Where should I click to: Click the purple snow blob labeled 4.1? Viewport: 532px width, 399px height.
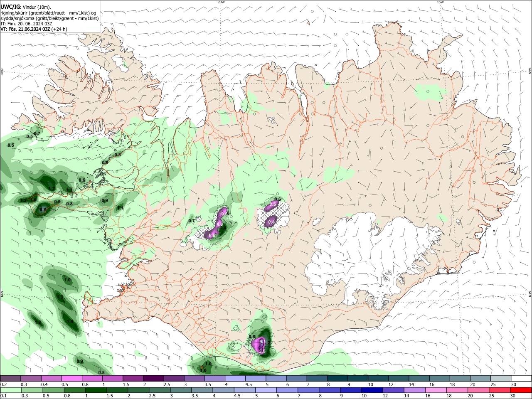pos(259,346)
